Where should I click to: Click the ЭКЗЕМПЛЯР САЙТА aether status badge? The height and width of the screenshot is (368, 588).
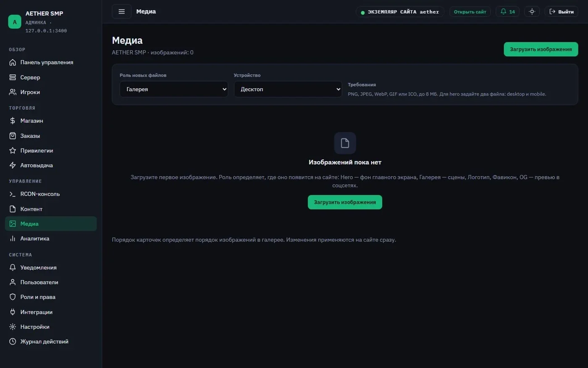click(x=400, y=12)
